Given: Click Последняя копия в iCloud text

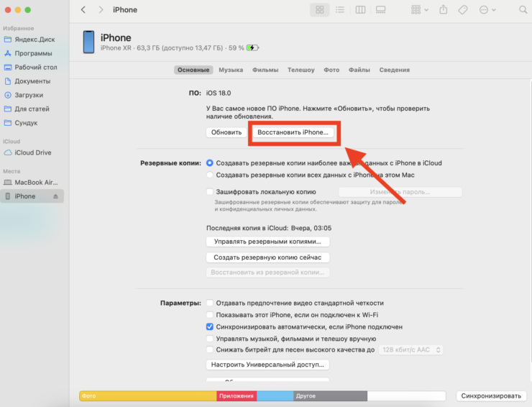Looking at the screenshot, I should point(269,228).
